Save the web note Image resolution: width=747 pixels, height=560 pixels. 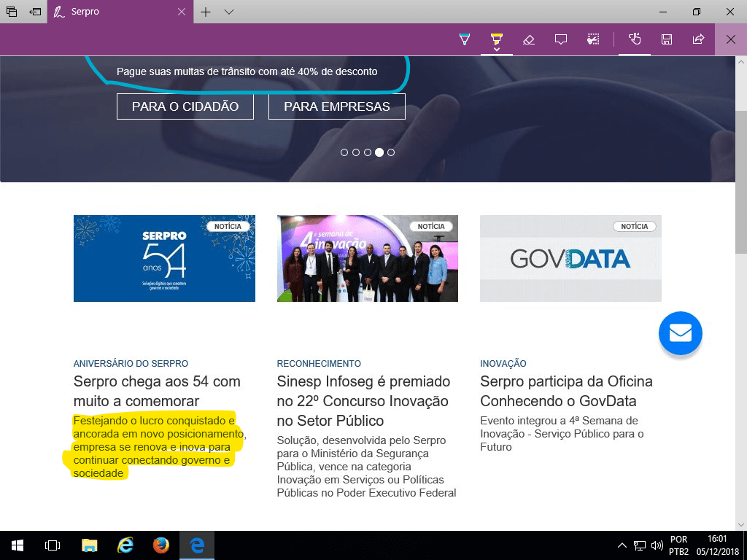[667, 39]
